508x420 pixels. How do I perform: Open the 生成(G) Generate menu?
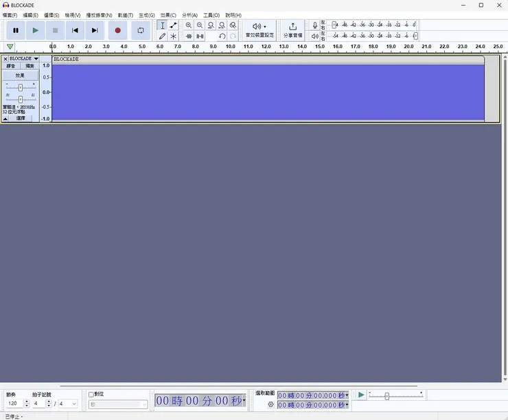pos(147,15)
